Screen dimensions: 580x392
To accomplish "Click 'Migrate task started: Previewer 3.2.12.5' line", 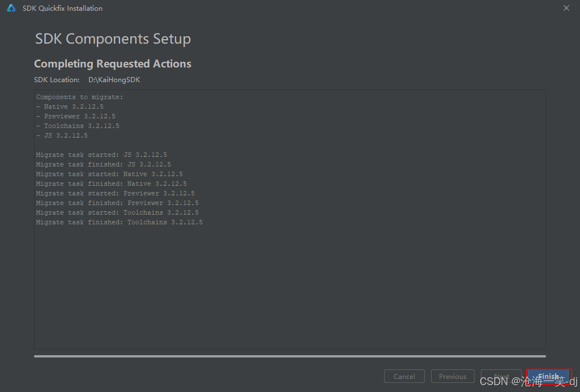I will (x=116, y=193).
